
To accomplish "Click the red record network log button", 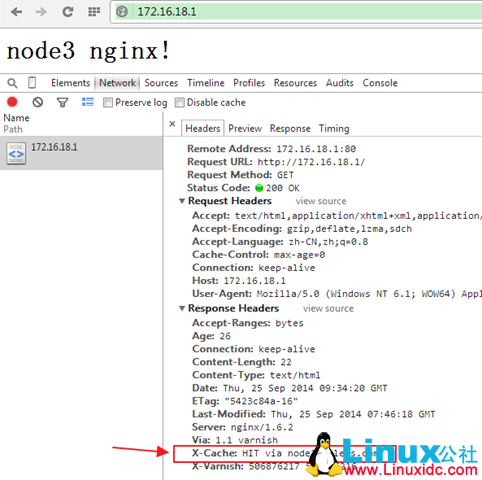I will click(12, 102).
